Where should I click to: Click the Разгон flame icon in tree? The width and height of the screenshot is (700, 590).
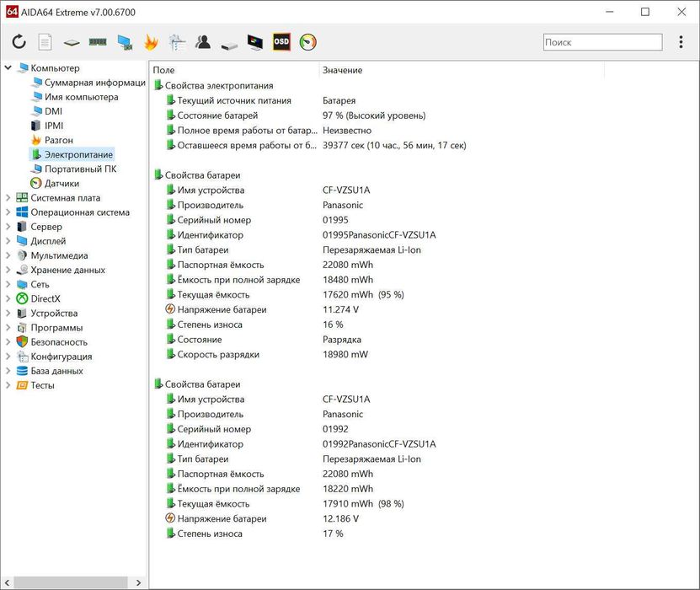pyautogui.click(x=36, y=140)
